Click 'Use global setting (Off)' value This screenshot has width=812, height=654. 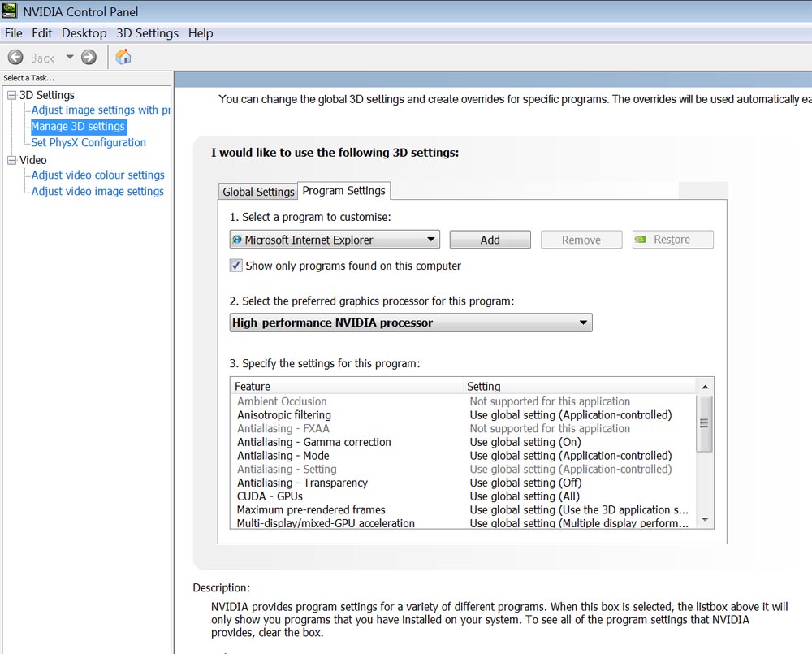pos(525,483)
